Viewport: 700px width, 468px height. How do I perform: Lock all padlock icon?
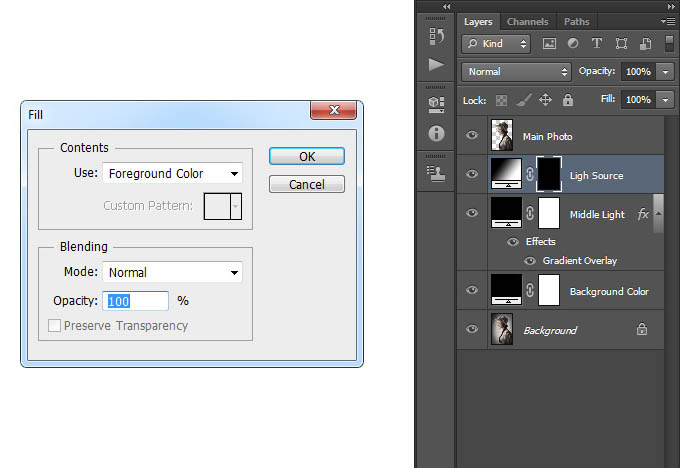(567, 100)
